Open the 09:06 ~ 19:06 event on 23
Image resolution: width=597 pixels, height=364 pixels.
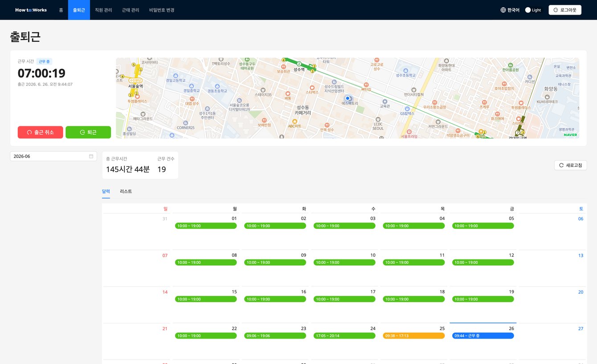pos(275,336)
